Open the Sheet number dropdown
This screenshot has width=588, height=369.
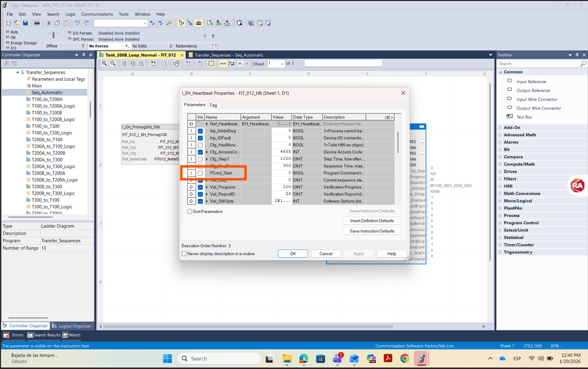(x=282, y=64)
